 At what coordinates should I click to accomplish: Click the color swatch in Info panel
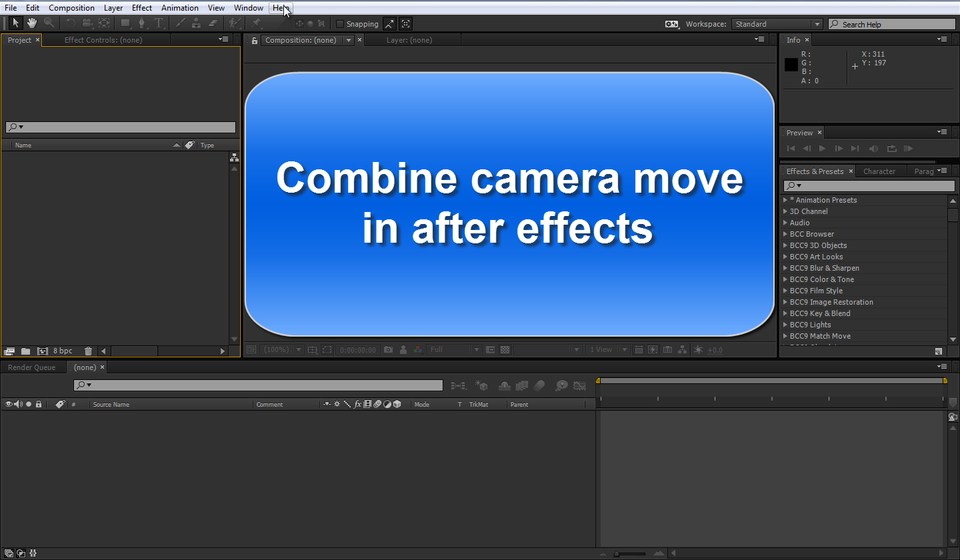791,64
